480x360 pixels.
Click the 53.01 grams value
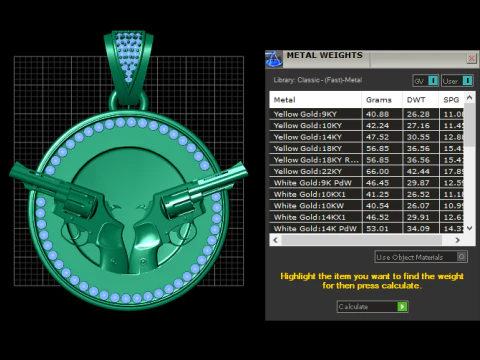tap(378, 228)
